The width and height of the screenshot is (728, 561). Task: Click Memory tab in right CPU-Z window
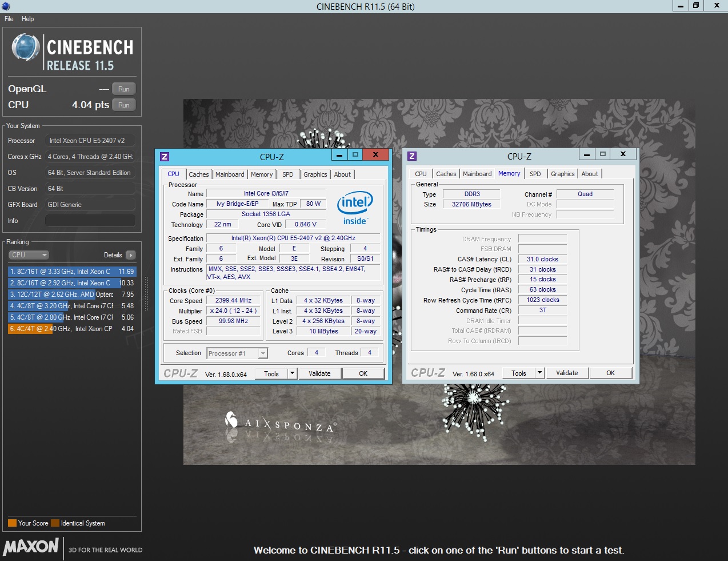[x=509, y=173]
